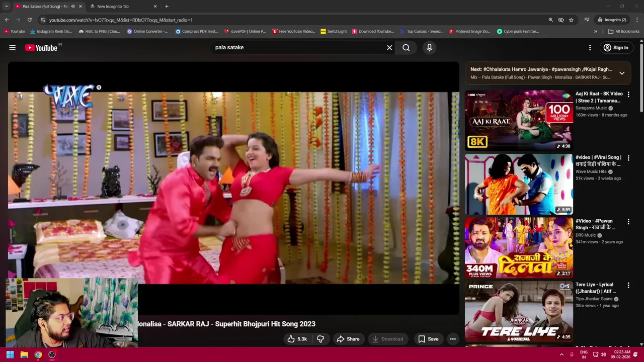Go to the YouTube home logo
Image resolution: width=644 pixels, height=362 pixels.
coord(41,48)
